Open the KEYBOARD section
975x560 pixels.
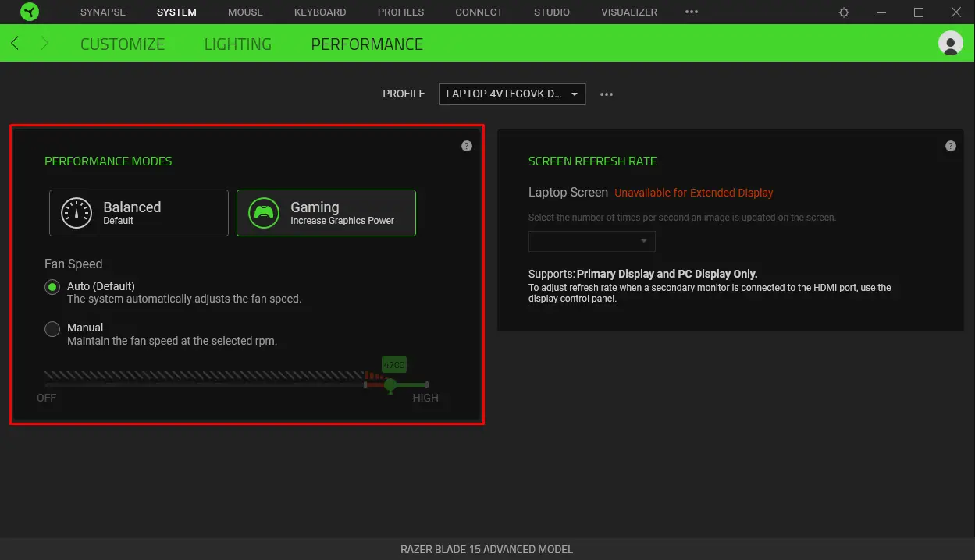coord(319,12)
